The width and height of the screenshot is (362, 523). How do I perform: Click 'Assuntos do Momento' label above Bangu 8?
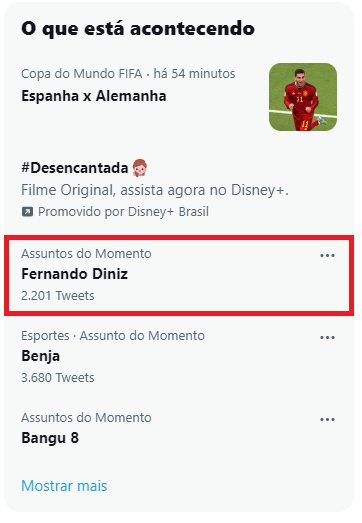click(x=86, y=418)
